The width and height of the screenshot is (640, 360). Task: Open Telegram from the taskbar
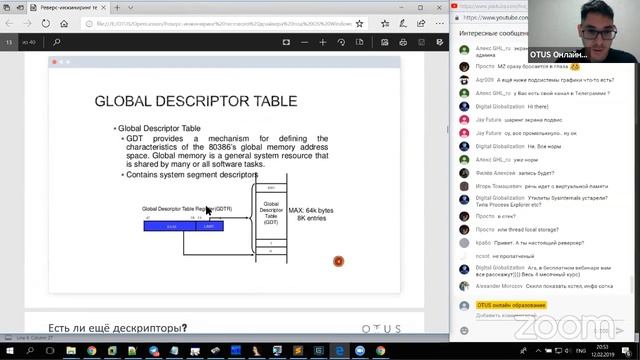click(153, 351)
